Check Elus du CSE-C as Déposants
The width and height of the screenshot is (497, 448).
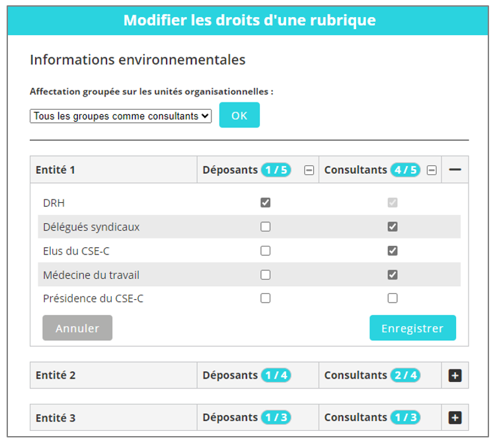click(x=265, y=250)
